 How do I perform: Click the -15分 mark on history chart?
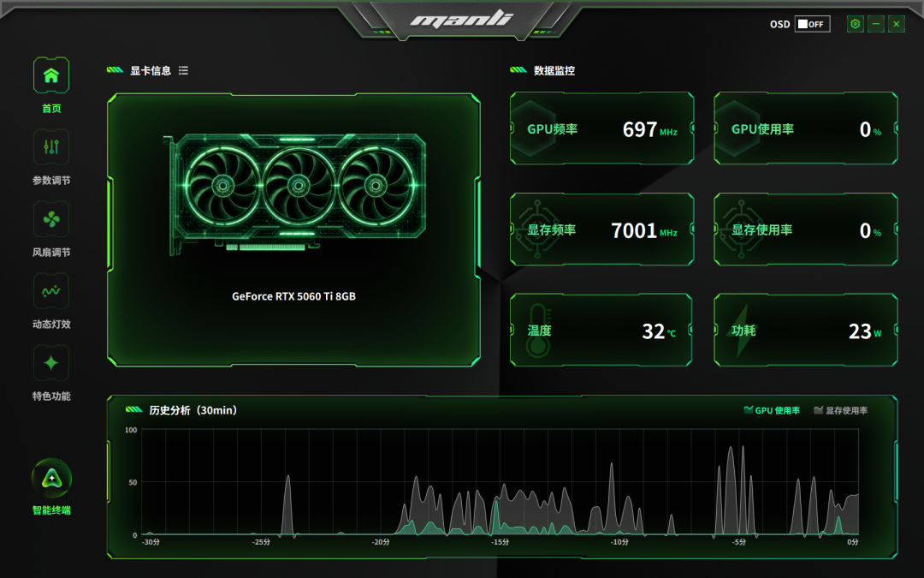coord(500,542)
